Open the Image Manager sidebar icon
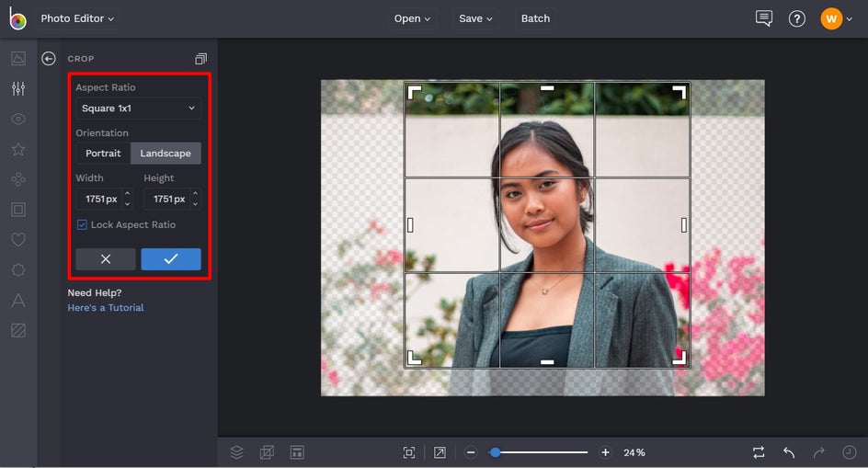The width and height of the screenshot is (868, 468). [18, 58]
